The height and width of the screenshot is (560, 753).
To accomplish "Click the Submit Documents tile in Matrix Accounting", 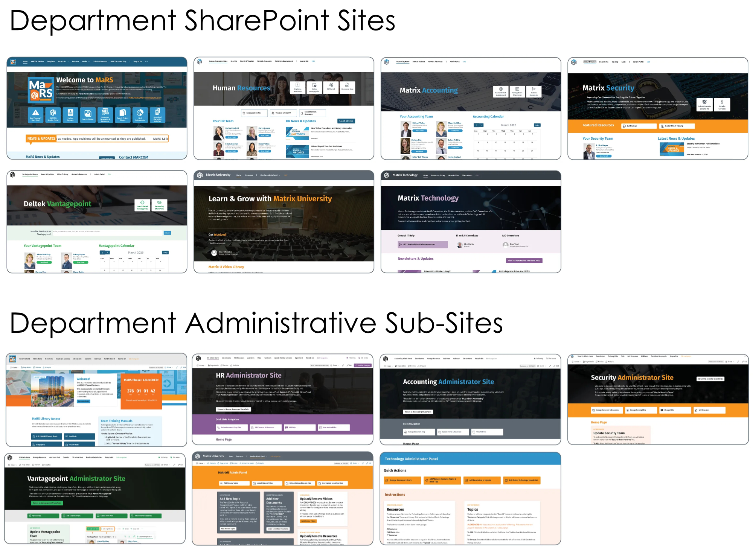I will (x=534, y=91).
